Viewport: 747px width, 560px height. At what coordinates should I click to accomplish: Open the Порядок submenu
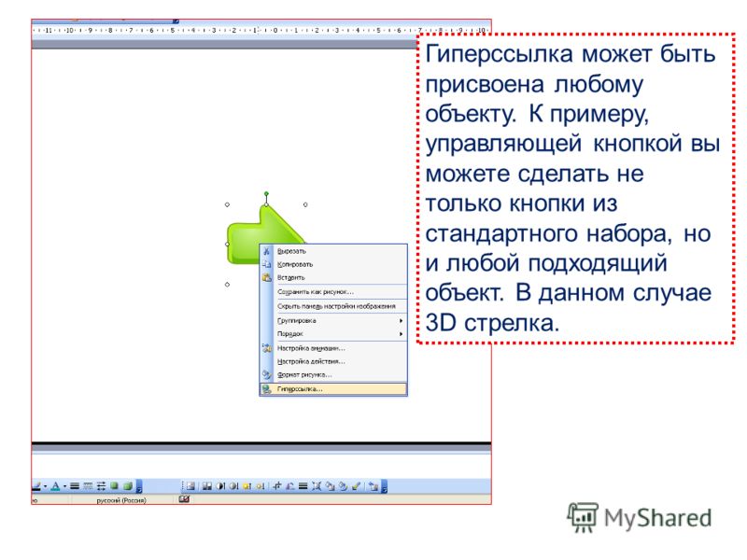point(333,334)
